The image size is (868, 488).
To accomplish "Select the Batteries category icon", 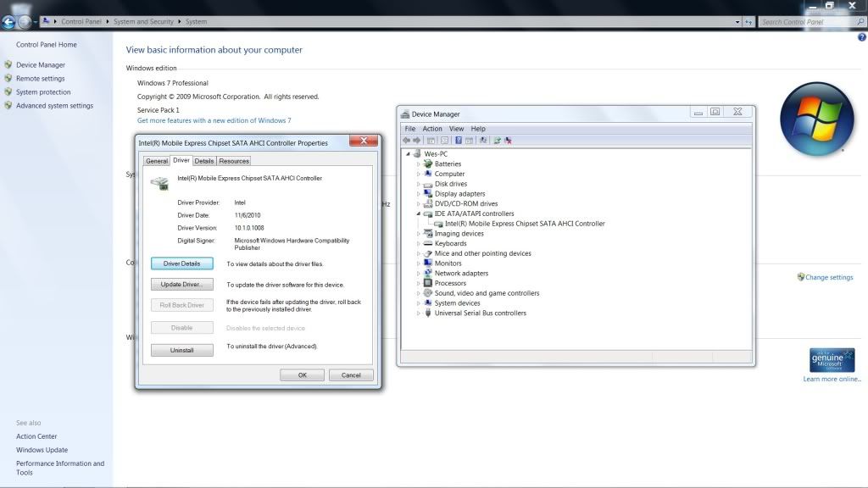I will point(428,164).
